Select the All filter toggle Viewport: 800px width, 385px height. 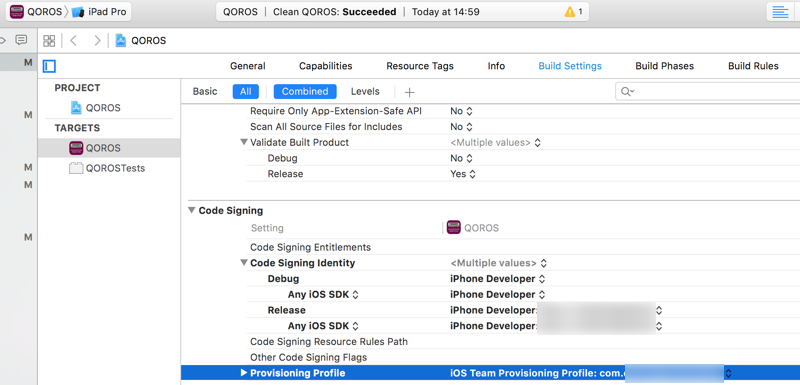tap(245, 92)
